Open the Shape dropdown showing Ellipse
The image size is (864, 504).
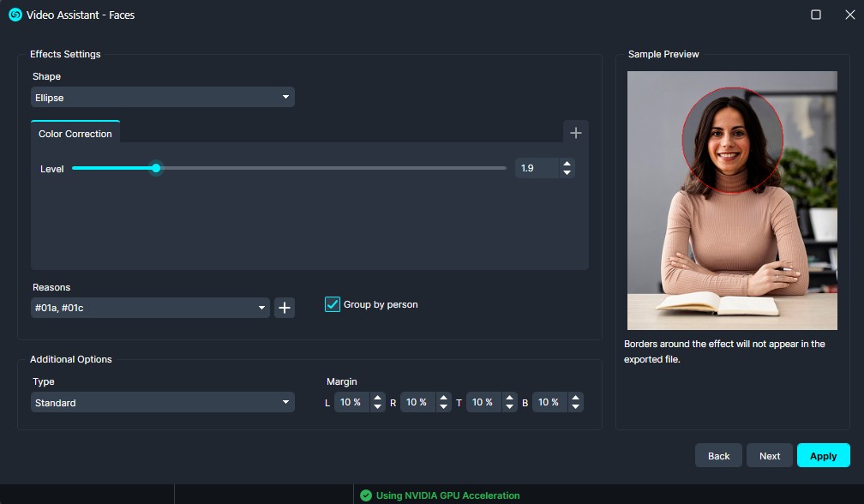point(163,98)
